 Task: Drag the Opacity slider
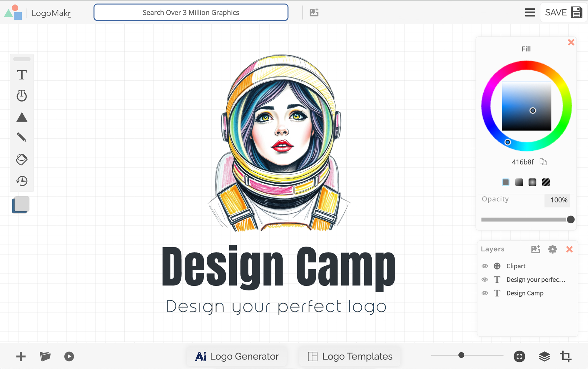coord(571,219)
